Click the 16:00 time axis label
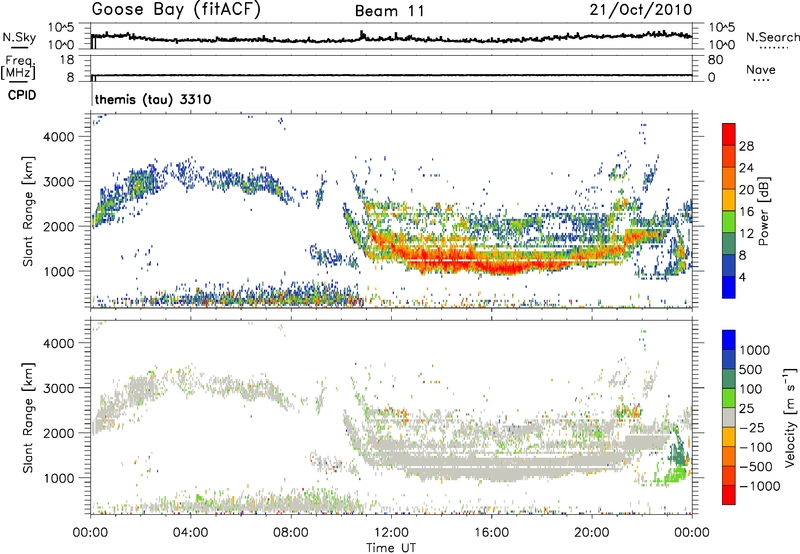 [491, 533]
